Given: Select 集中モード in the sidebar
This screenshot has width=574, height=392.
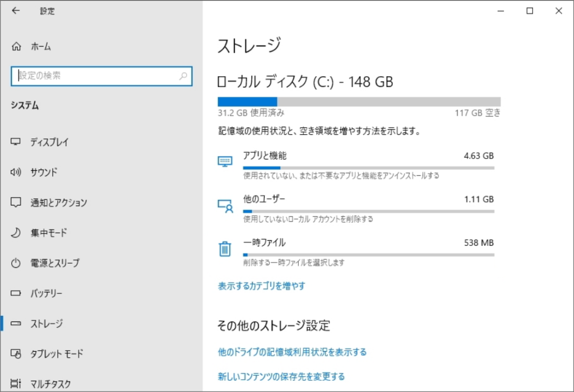Looking at the screenshot, I should 49,232.
